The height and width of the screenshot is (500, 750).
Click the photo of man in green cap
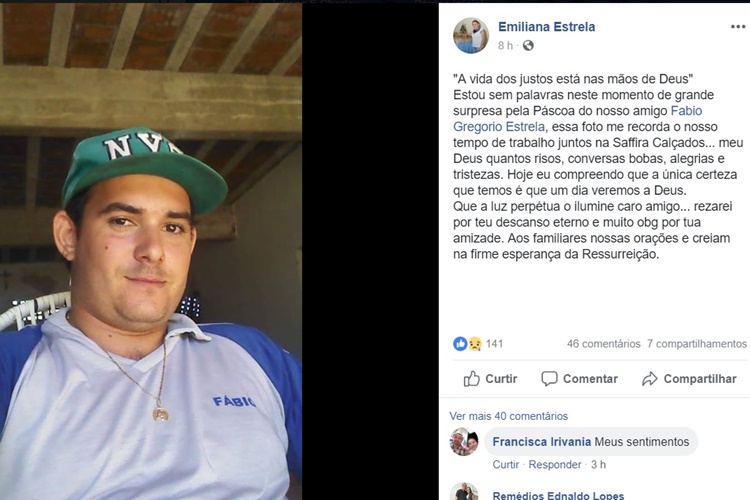click(151, 252)
